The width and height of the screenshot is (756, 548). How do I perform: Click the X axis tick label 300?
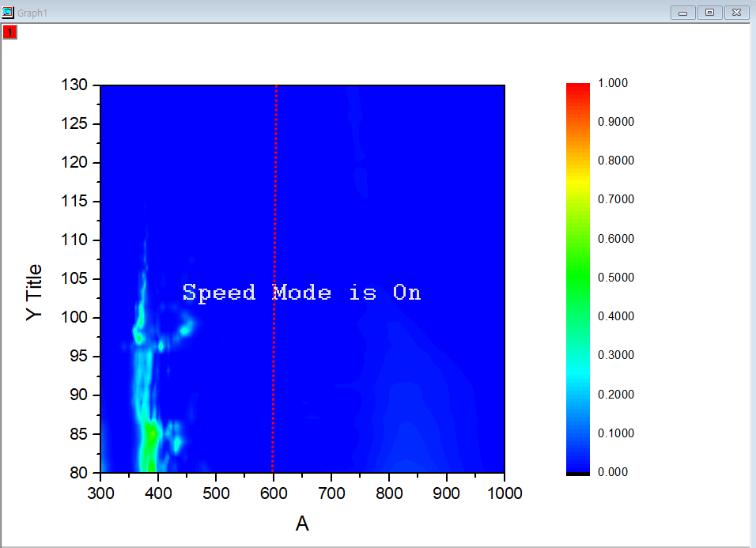(100, 493)
